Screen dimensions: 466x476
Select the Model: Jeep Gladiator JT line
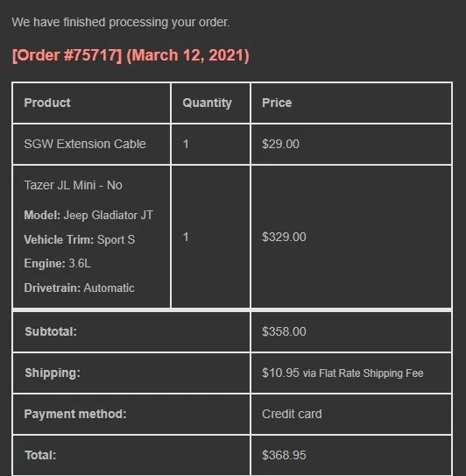88,216
